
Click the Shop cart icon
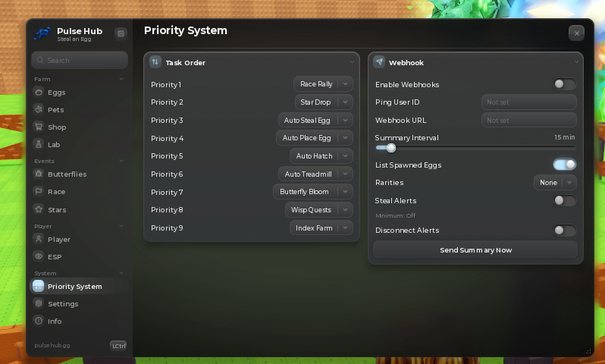[x=39, y=127]
